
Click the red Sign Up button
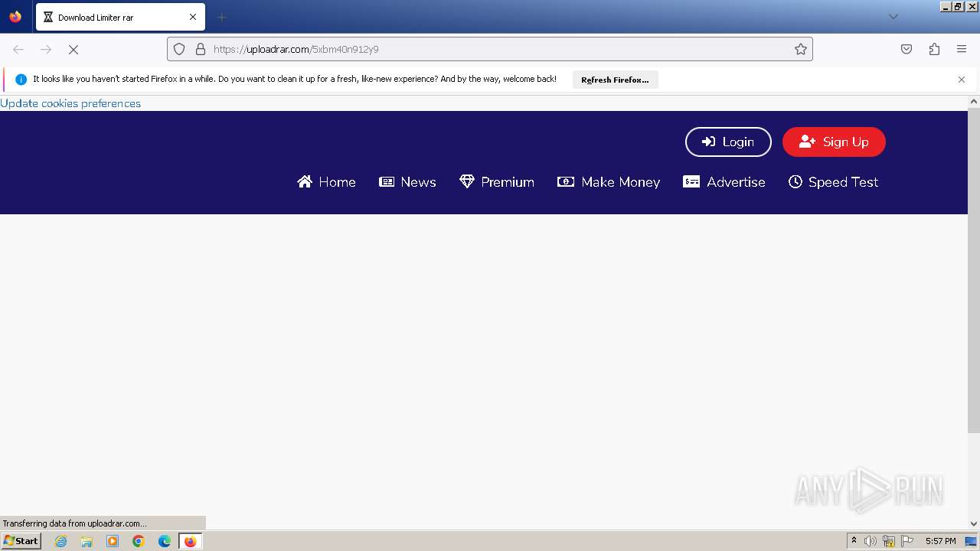tap(834, 142)
